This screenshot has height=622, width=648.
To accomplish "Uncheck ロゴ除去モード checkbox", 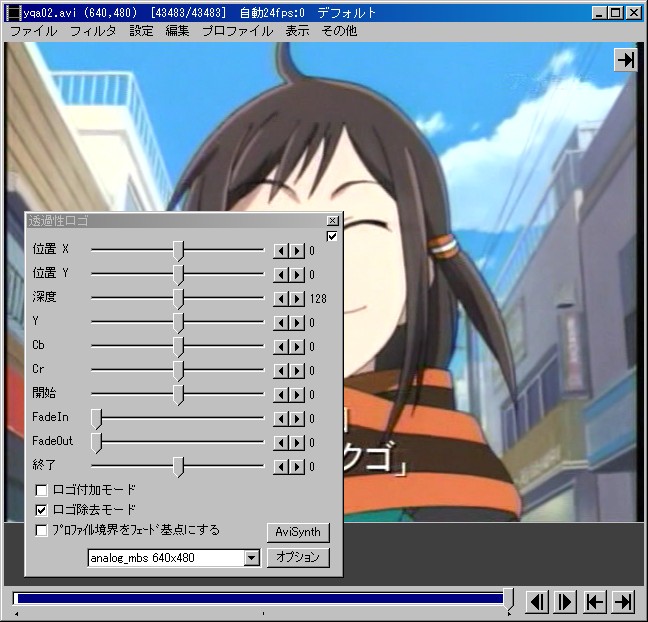I will coord(41,510).
